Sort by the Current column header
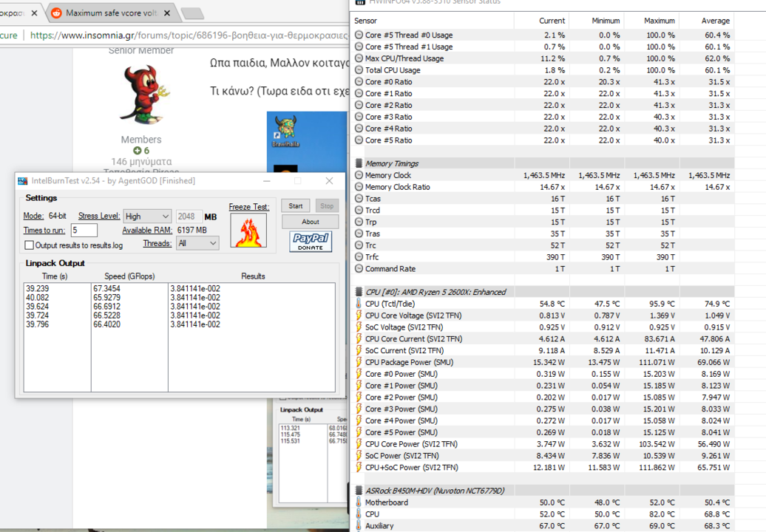The image size is (766, 532). coord(552,21)
